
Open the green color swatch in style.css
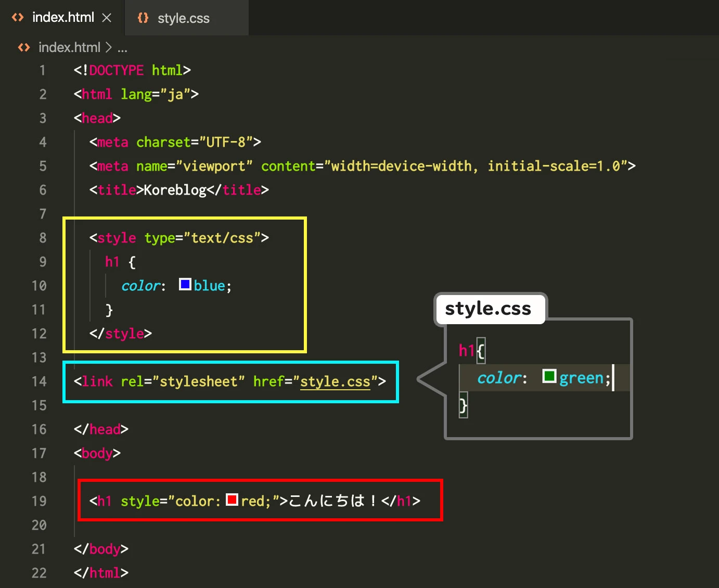(x=549, y=376)
